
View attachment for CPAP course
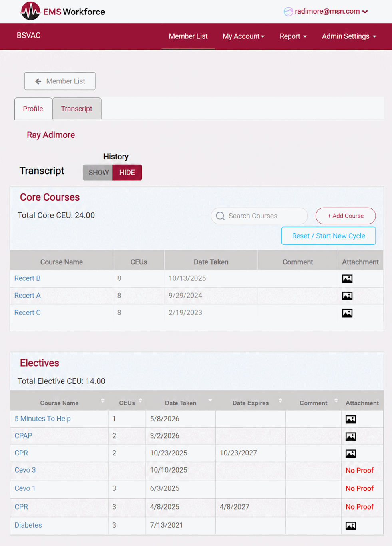[x=351, y=437]
